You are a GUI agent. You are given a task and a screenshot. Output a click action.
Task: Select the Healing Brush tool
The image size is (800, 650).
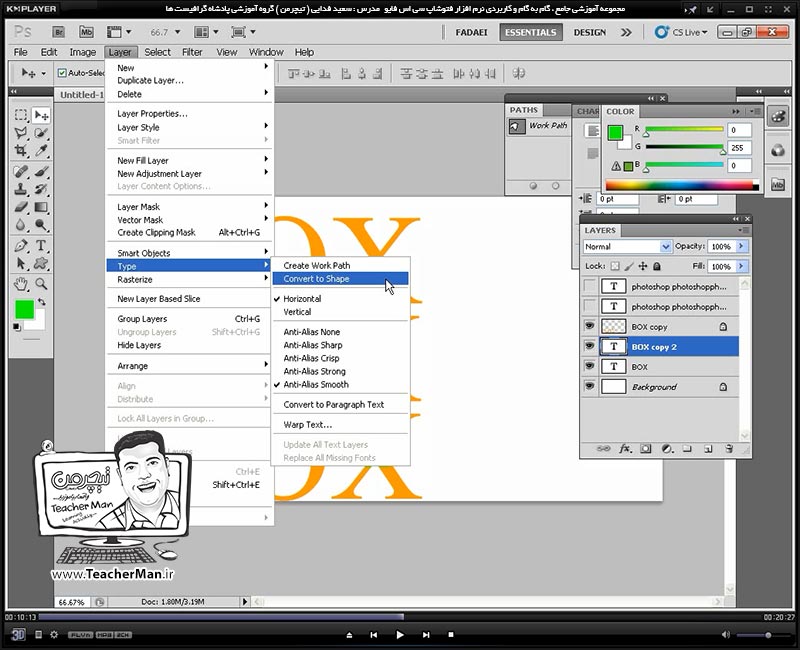point(20,172)
